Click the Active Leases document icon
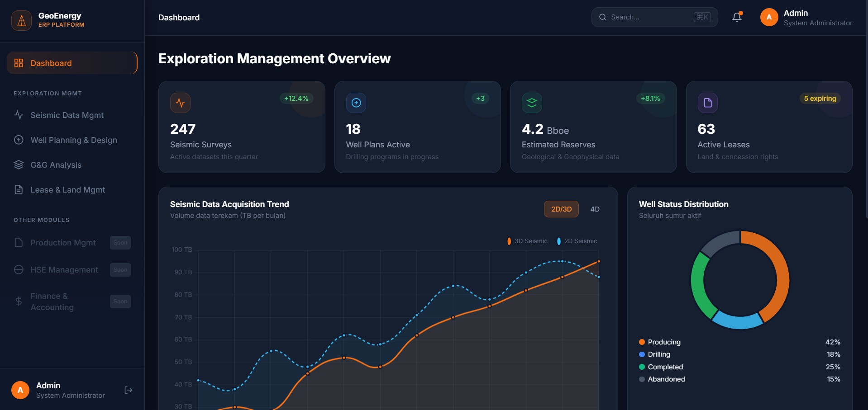The width and height of the screenshot is (868, 410). tap(708, 103)
